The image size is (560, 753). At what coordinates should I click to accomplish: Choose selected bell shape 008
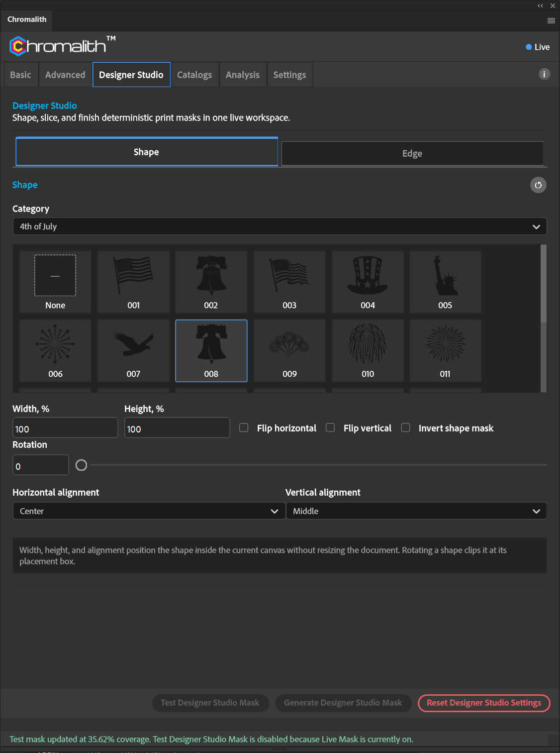[x=211, y=351]
